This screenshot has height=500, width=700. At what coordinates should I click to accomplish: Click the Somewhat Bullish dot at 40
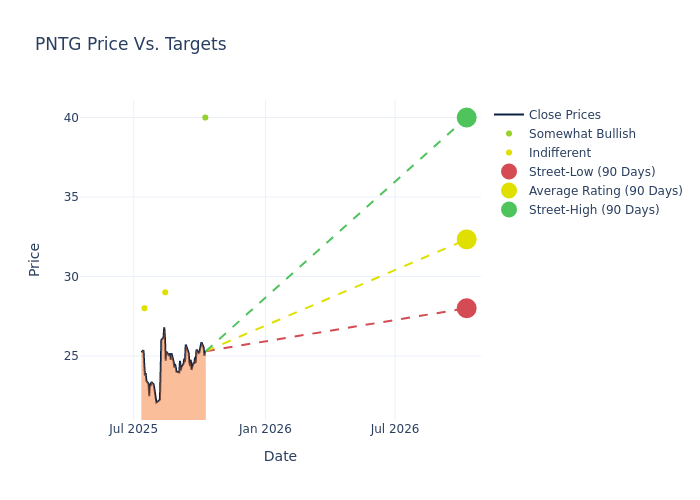(205, 118)
